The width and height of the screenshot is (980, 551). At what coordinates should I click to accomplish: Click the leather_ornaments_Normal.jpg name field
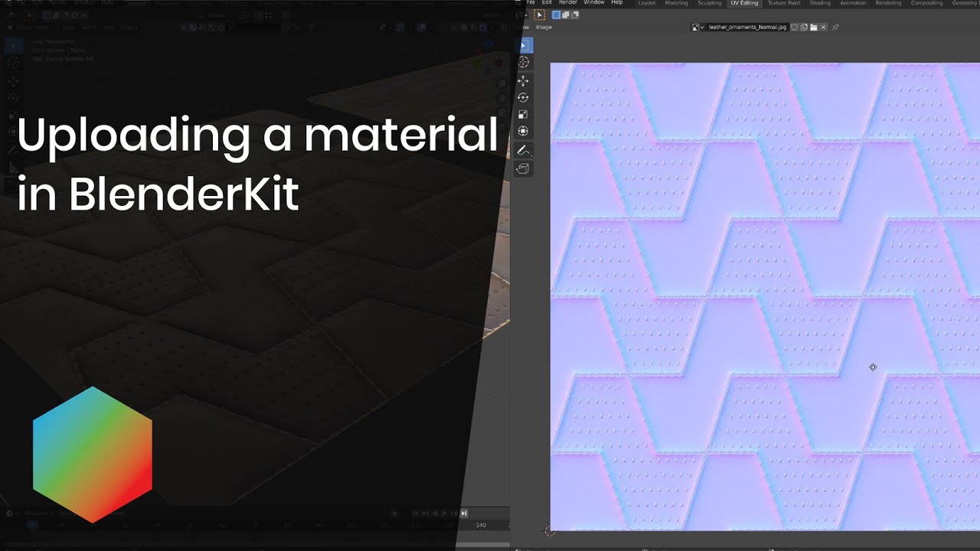pyautogui.click(x=747, y=27)
